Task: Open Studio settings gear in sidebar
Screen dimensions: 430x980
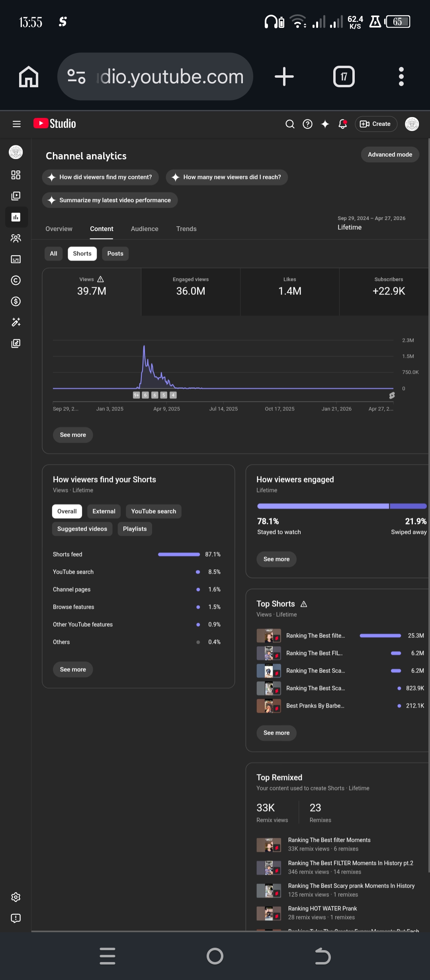Action: [x=16, y=897]
